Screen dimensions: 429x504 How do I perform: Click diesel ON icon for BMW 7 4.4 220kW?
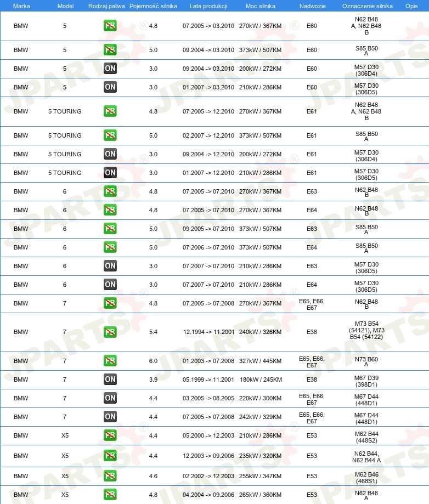[x=110, y=398]
